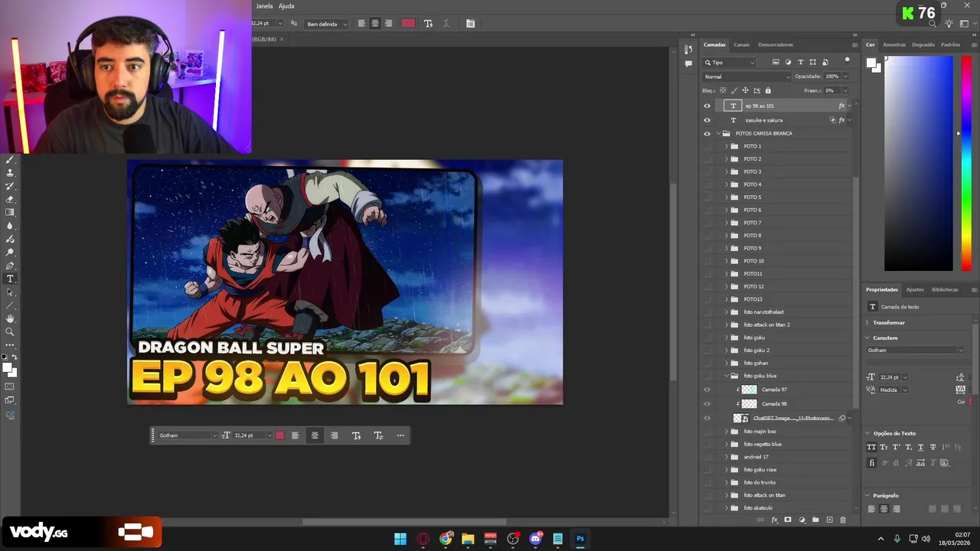980x551 pixels.
Task: Click the rainbow hue slider in Cor panel
Action: click(966, 164)
